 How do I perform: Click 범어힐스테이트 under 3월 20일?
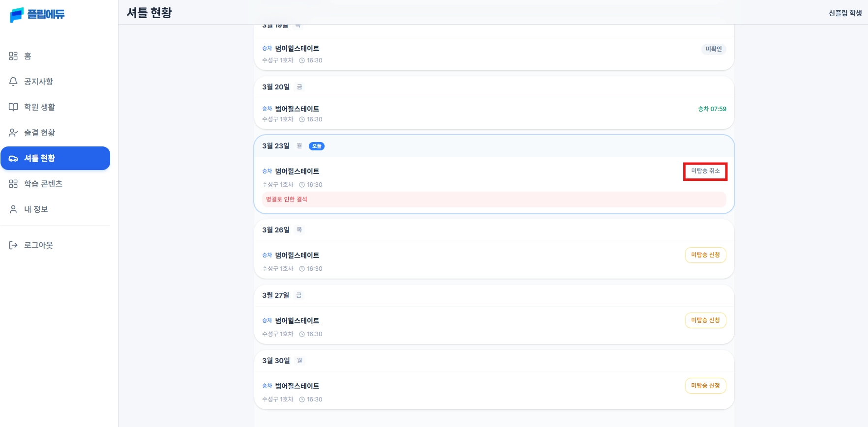click(x=297, y=109)
